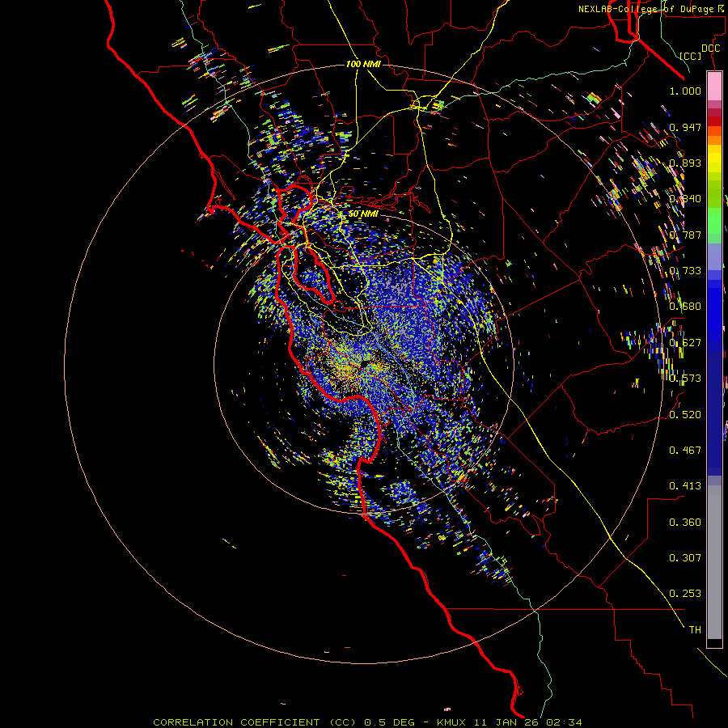Viewport: 728px width, 728px height.
Task: Select the orange segment of the color scale
Action: click(714, 140)
